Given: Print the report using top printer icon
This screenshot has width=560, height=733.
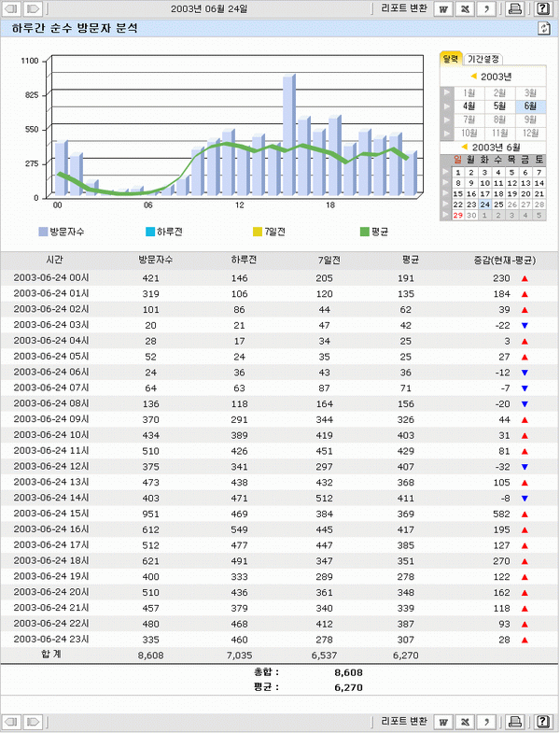Looking at the screenshot, I should pos(514,9).
